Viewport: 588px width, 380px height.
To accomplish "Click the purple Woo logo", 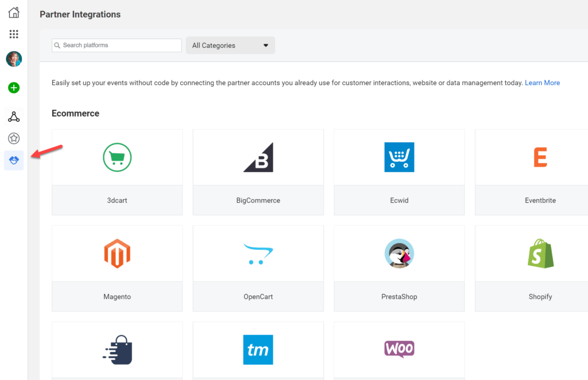I will click(x=400, y=349).
